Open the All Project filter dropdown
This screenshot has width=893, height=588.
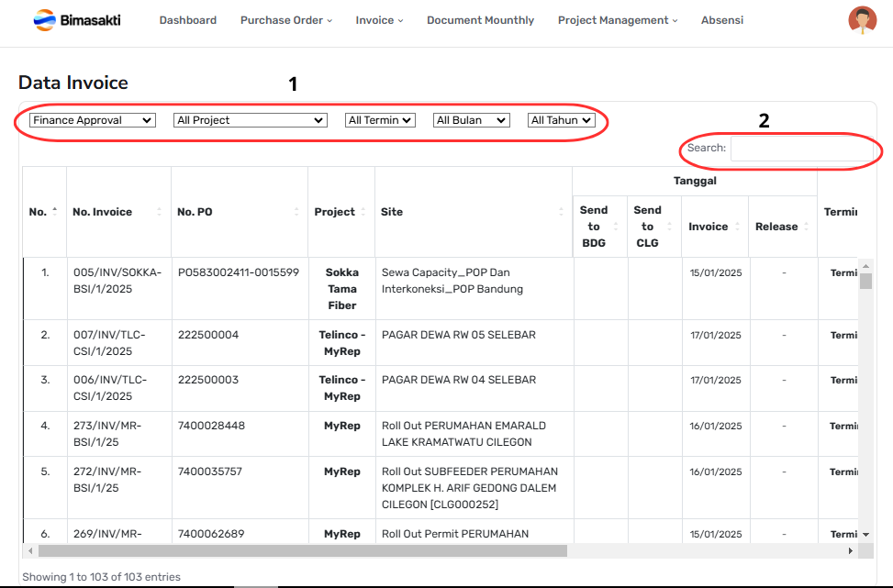coord(250,120)
